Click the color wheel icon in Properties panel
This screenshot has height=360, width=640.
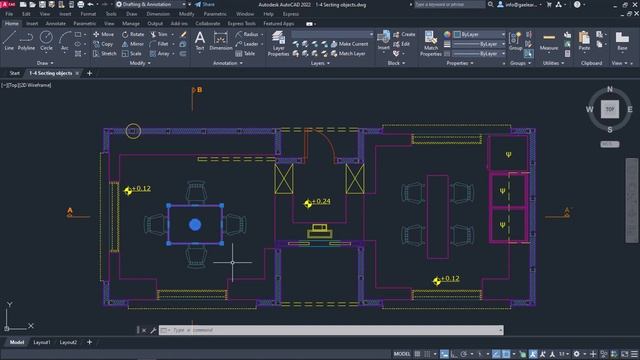click(x=447, y=34)
